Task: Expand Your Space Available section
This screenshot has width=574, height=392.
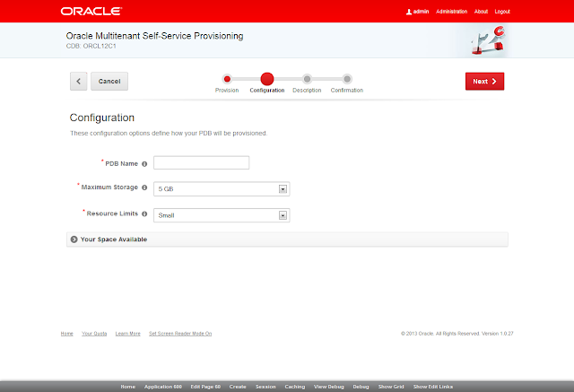Action: tap(287, 240)
